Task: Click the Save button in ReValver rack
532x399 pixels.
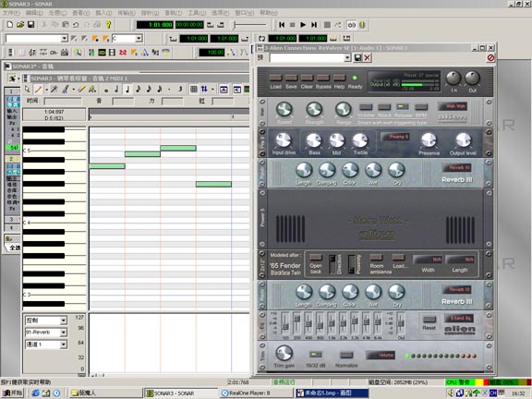Action: [291, 78]
